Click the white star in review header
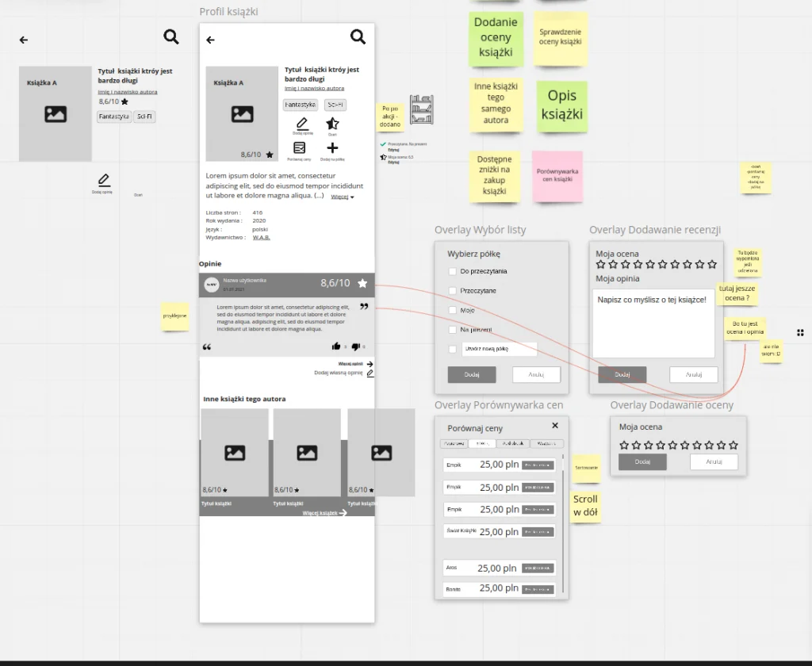Viewport: 812px width, 666px height. click(362, 283)
